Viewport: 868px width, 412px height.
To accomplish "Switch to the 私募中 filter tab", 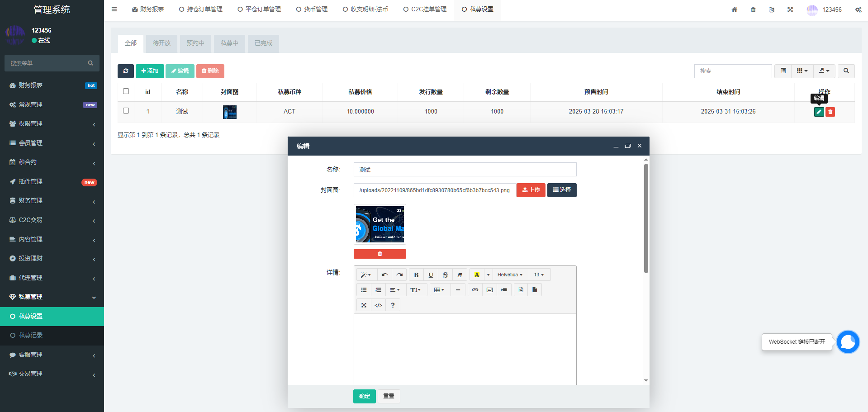I will point(229,43).
